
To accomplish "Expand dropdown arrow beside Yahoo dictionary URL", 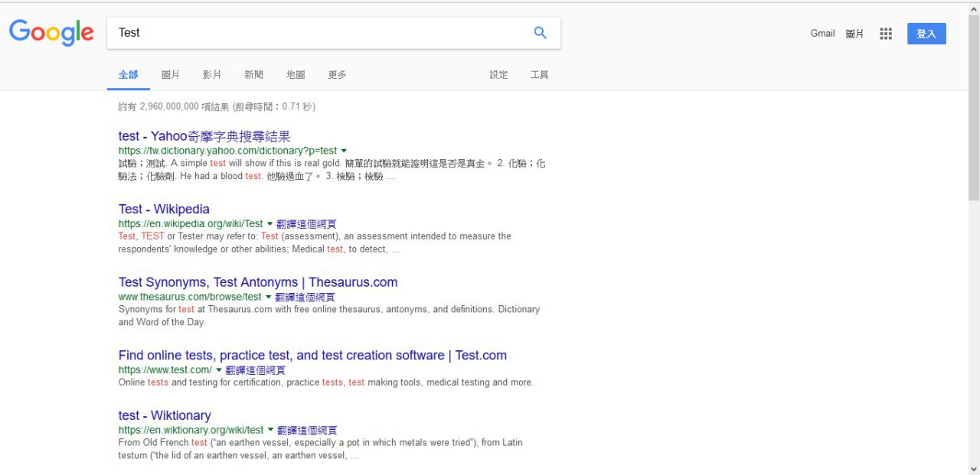I will (344, 151).
